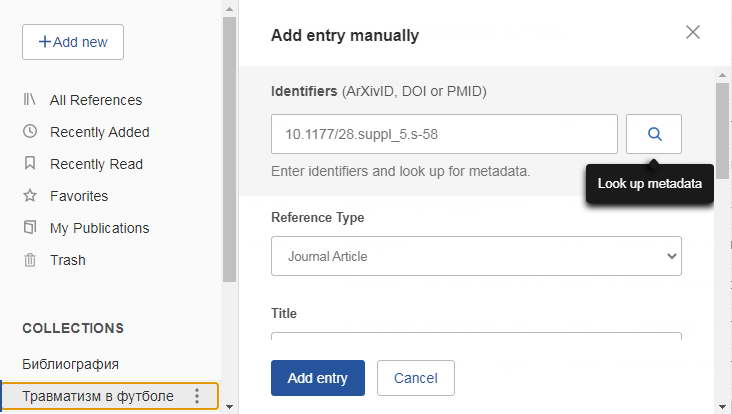The width and height of the screenshot is (732, 414).
Task: Click the Recently Read bookmark icon
Action: point(30,163)
